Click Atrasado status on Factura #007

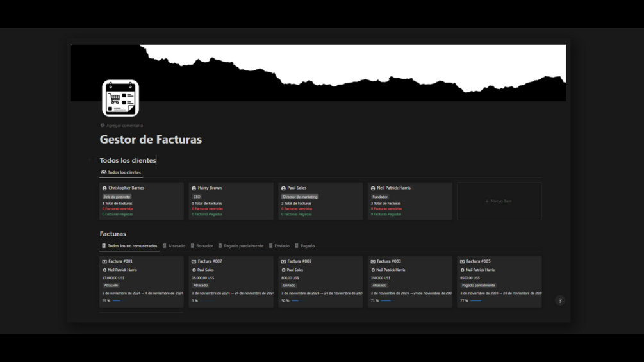201,285
